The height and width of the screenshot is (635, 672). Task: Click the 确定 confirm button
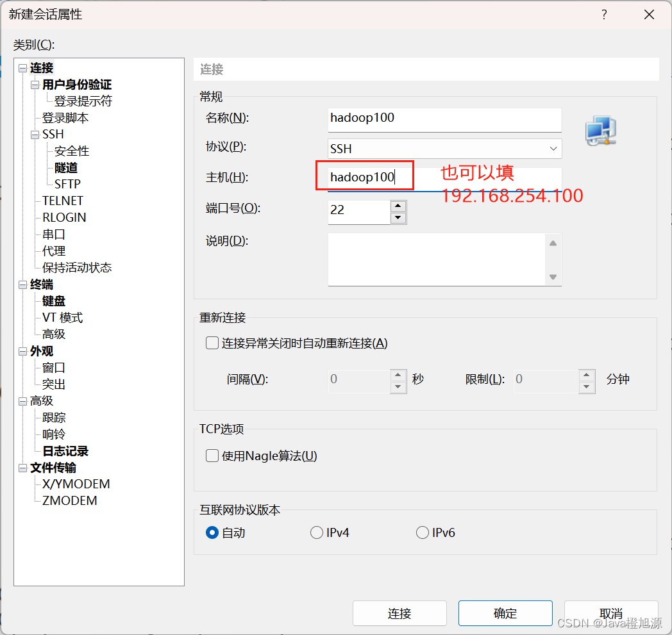tap(505, 613)
